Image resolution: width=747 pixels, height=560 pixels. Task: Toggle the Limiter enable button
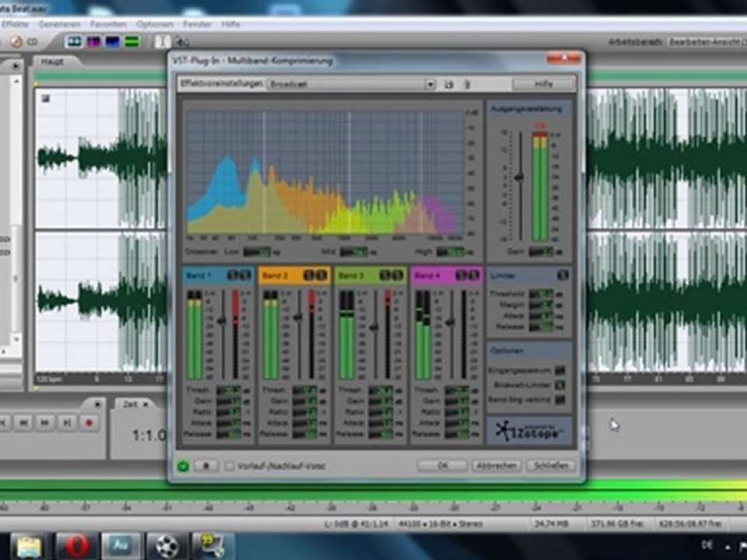point(563,275)
